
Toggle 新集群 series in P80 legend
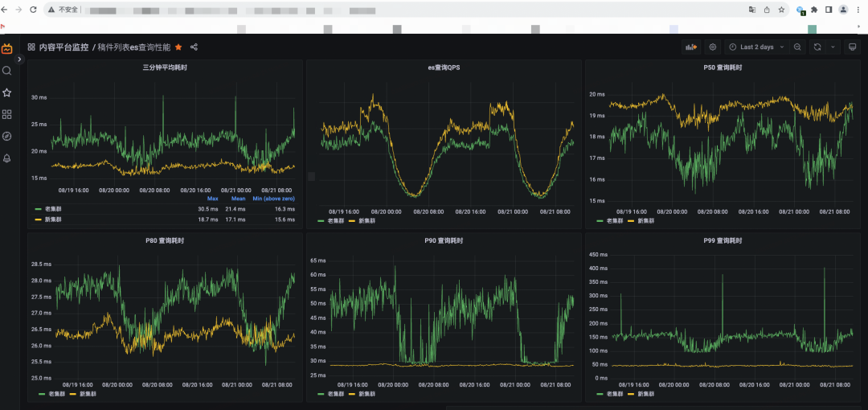[88, 394]
